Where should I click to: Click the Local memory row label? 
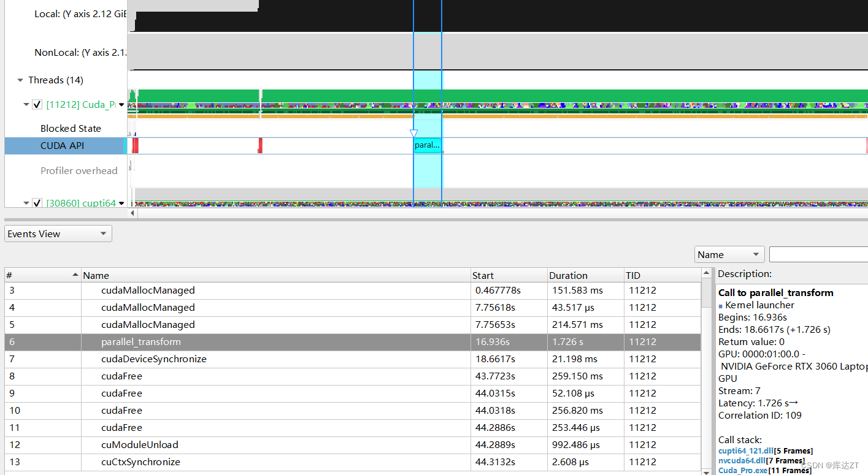81,13
